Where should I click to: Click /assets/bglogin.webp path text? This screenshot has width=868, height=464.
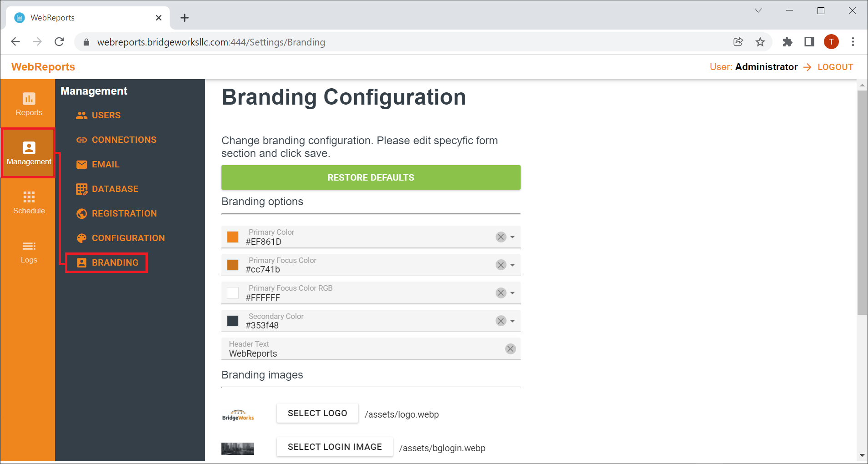coord(442,448)
